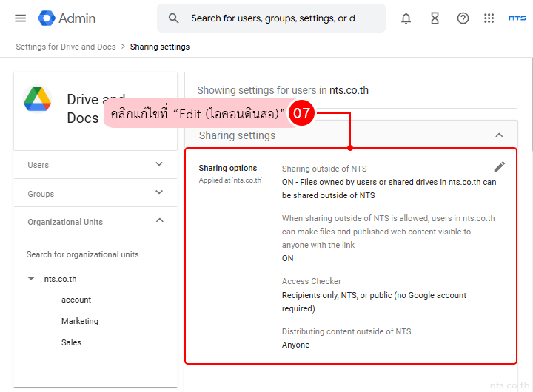Open the main hamburger menu
Screen dimensions: 533x392
click(21, 18)
